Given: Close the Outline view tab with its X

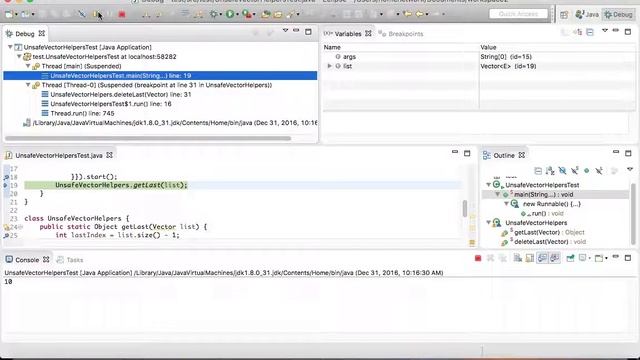Looking at the screenshot, I should 522,155.
